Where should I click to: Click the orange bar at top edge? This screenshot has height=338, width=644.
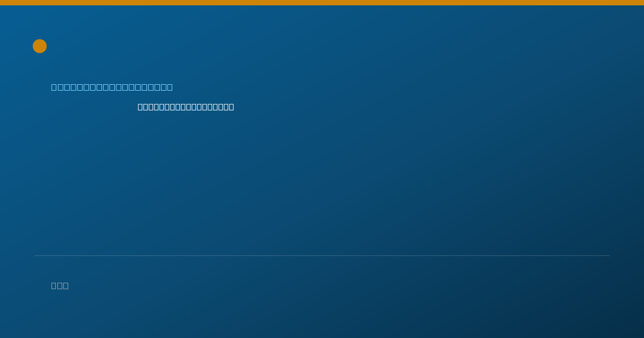tap(322, 3)
